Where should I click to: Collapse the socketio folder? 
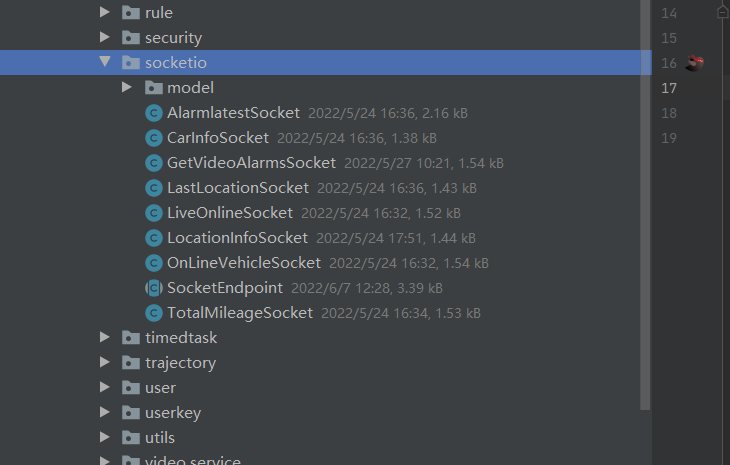pyautogui.click(x=105, y=62)
